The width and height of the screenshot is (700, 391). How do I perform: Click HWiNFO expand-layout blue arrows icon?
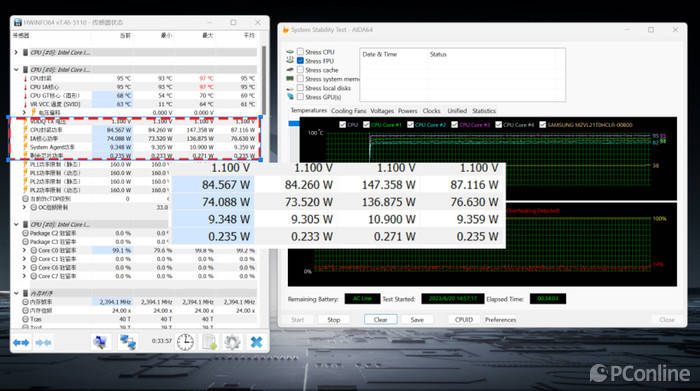[x=21, y=342]
